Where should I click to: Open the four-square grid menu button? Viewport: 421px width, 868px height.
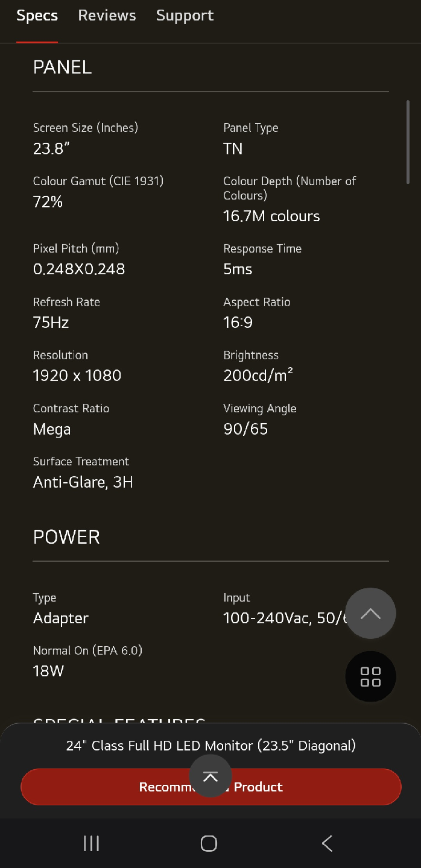pyautogui.click(x=370, y=676)
